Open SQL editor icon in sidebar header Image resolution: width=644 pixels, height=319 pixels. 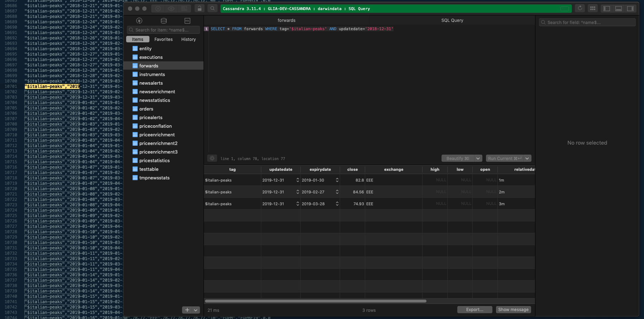187,21
